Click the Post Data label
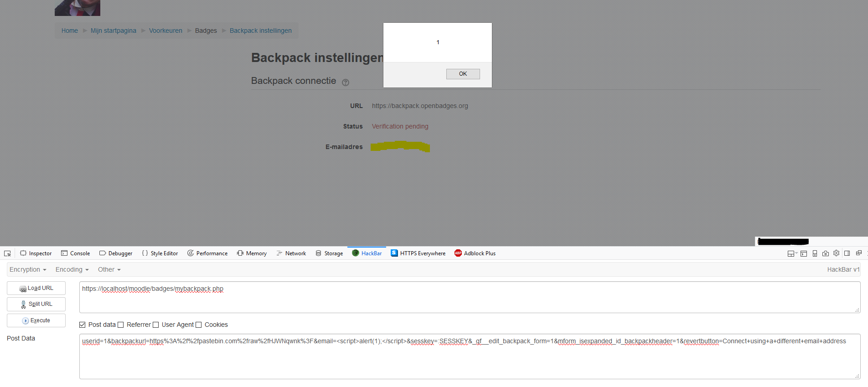Screen dimensions: 868x387 point(21,338)
